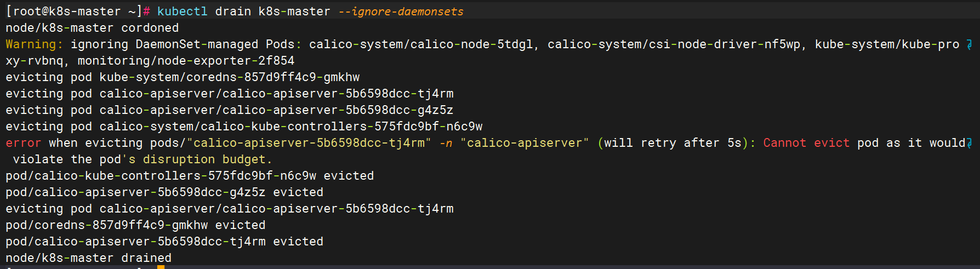This screenshot has height=269, width=980.
Task: Click the quoted "calico-apiserver-5b6598dcc-tj4rm" pod name in the error line
Action: pos(309,143)
